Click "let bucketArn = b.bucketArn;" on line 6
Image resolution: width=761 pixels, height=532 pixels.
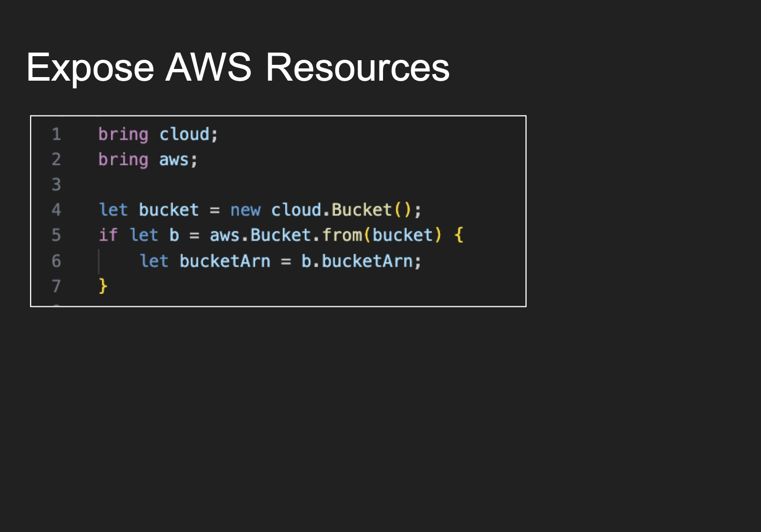pyautogui.click(x=280, y=261)
